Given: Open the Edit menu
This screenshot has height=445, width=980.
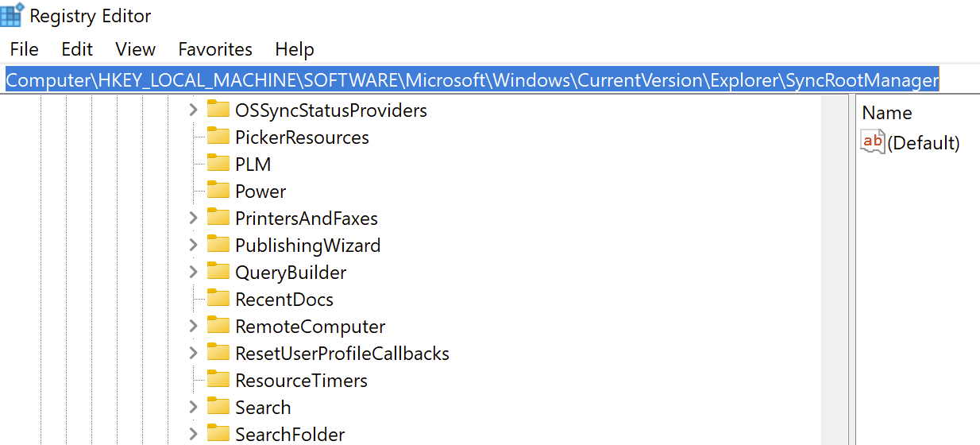Looking at the screenshot, I should [77, 49].
